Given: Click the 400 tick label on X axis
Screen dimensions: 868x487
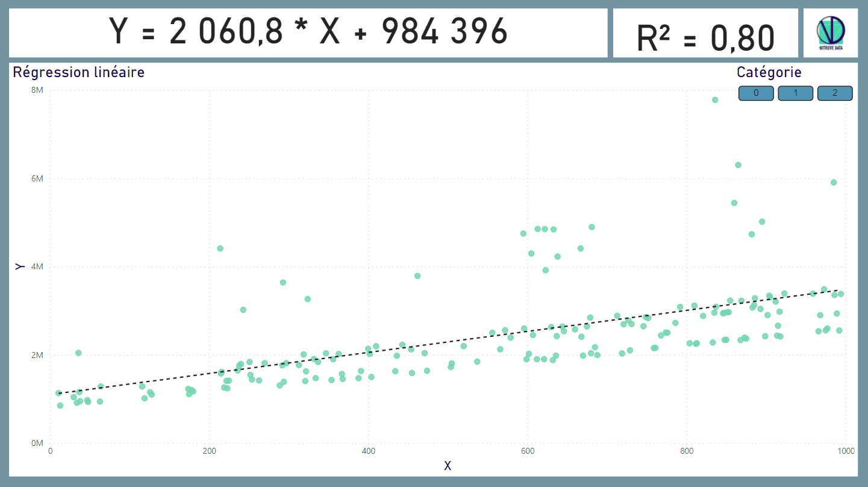Looking at the screenshot, I should (x=368, y=450).
